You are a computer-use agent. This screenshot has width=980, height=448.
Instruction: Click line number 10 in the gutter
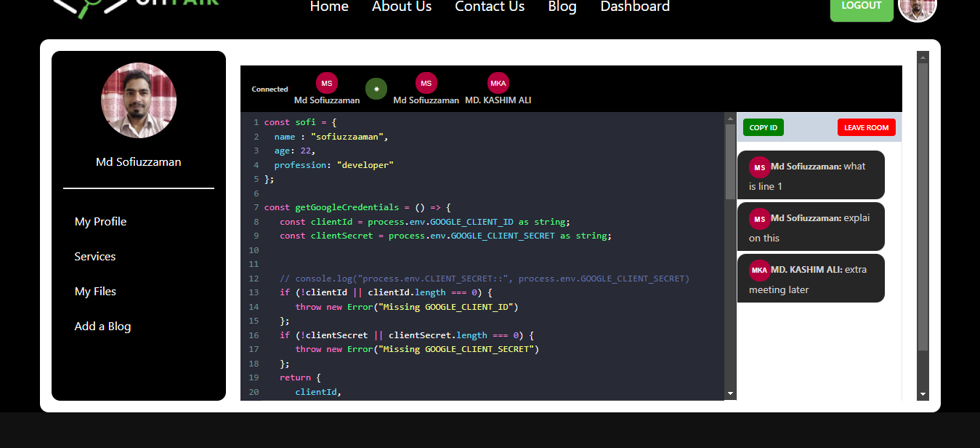254,250
